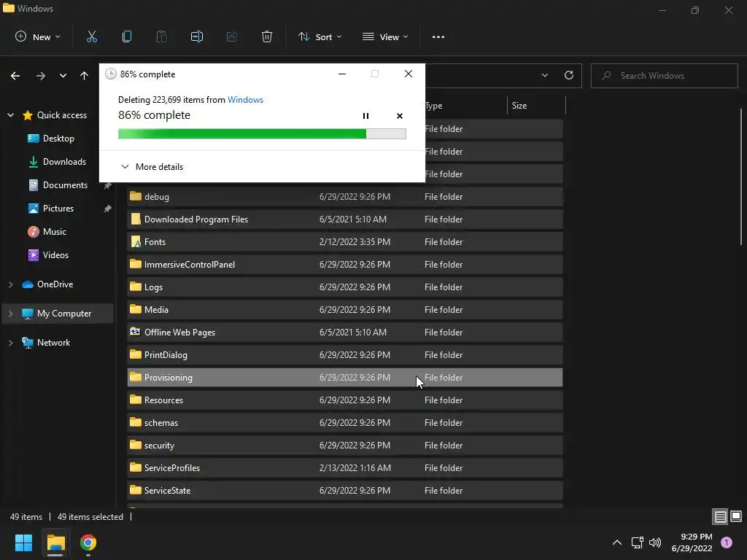Screen dimensions: 747x560
Task: Select the ServiceState folder row
Action: (344, 491)
